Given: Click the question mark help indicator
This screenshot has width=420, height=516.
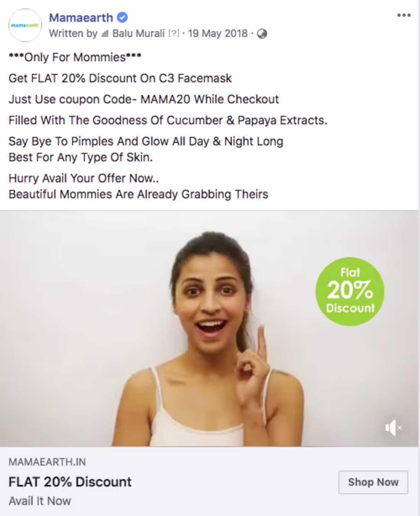Looking at the screenshot, I should pos(174,34).
